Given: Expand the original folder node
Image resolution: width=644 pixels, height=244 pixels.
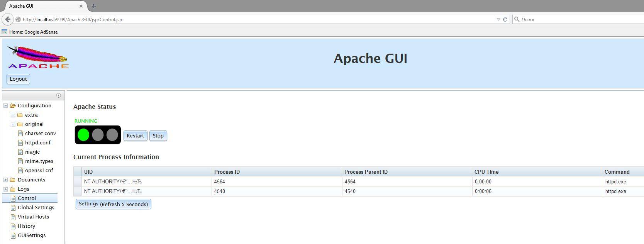Looking at the screenshot, I should coord(13,124).
